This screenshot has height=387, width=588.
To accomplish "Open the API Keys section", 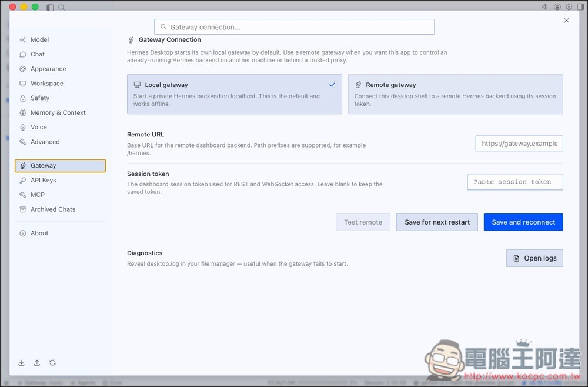I will (60, 181).
